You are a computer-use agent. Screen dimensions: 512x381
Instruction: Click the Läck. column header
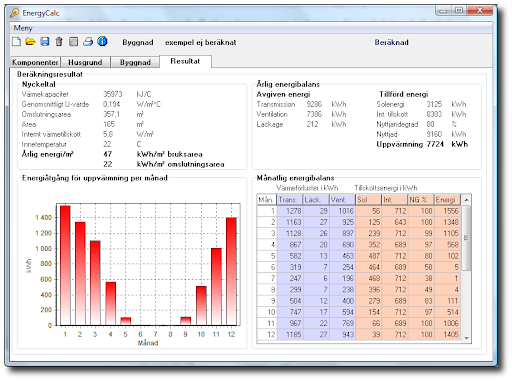tap(316, 200)
